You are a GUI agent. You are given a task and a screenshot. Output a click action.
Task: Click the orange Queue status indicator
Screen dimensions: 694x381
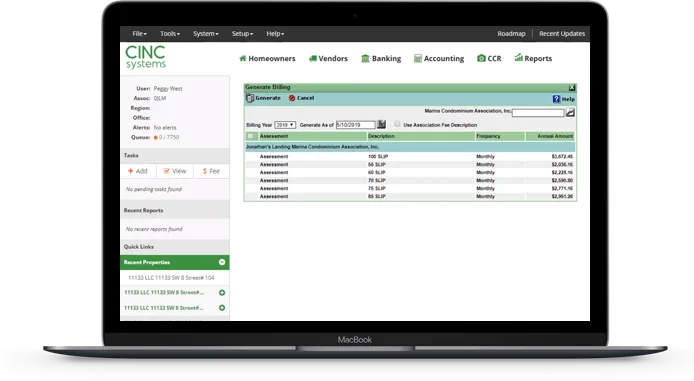click(x=155, y=138)
